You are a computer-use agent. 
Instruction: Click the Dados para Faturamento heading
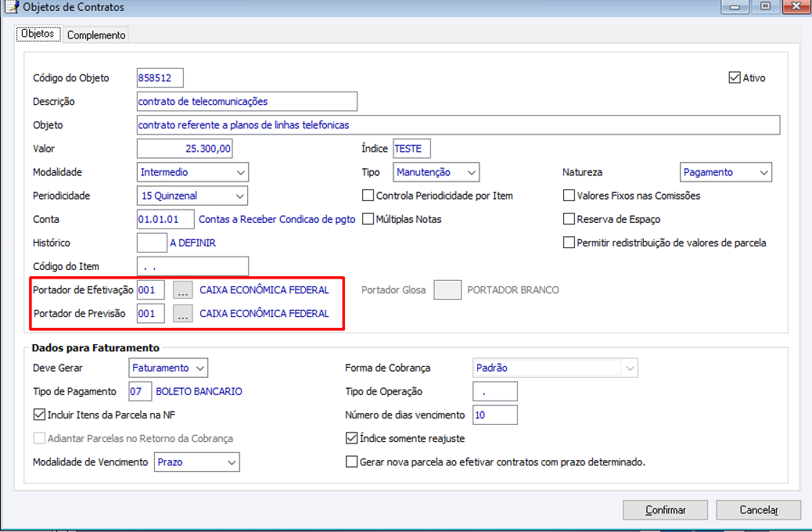click(x=95, y=348)
